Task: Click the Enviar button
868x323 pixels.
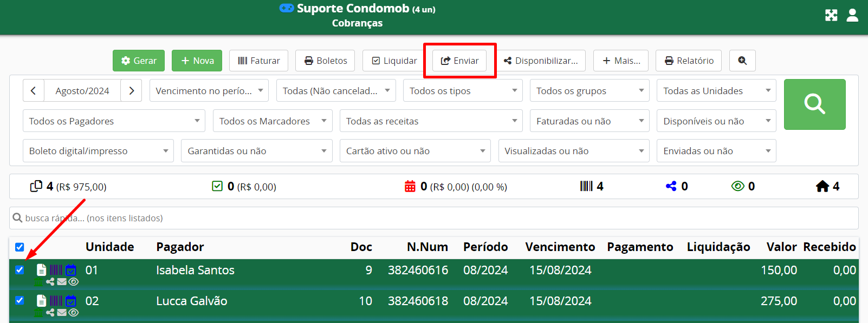Action: click(459, 61)
